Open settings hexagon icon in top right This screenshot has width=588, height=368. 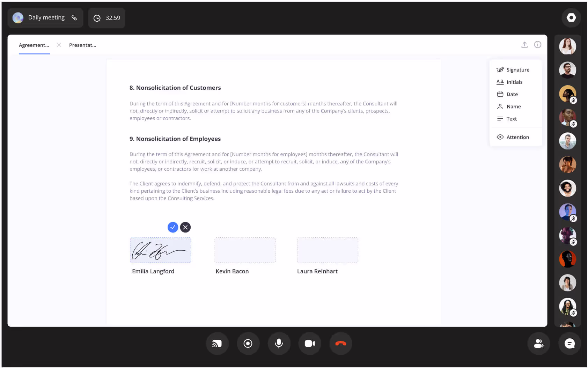tap(571, 17)
